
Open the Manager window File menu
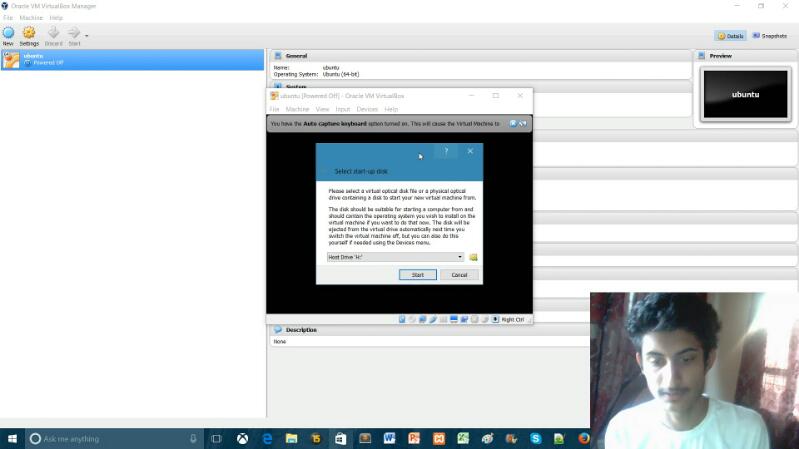click(x=8, y=18)
